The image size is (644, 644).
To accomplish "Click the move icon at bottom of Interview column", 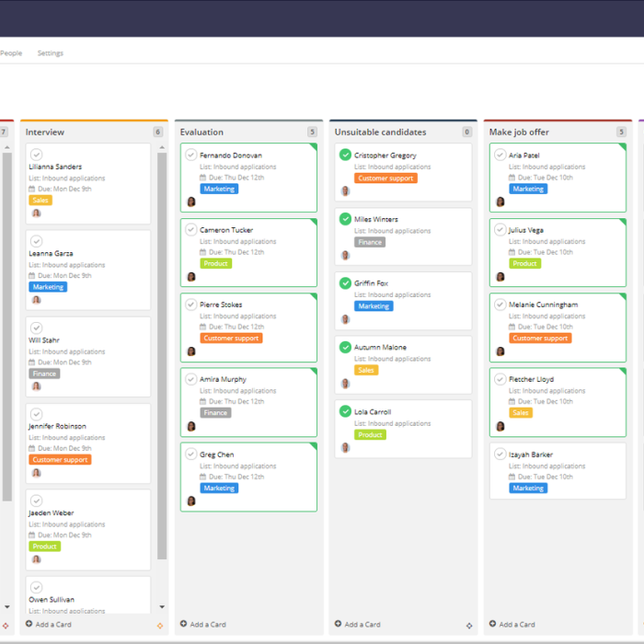I will [x=160, y=625].
